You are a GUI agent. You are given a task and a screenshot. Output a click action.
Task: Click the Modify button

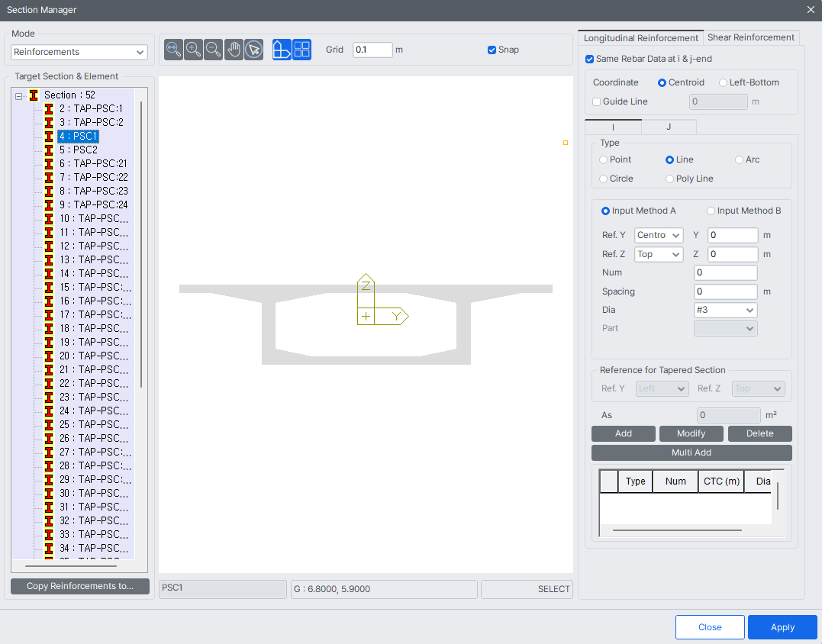(x=691, y=433)
